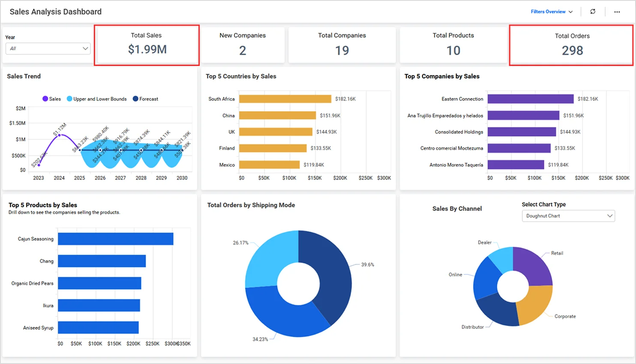
Task: Click the South Africa sales bar
Action: [285, 98]
